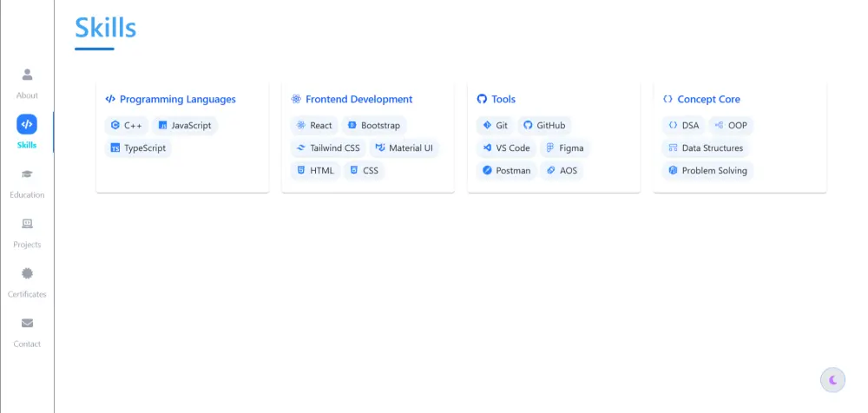This screenshot has height=413, width=868.
Task: Select the Figma skill tag
Action: pyautogui.click(x=564, y=148)
